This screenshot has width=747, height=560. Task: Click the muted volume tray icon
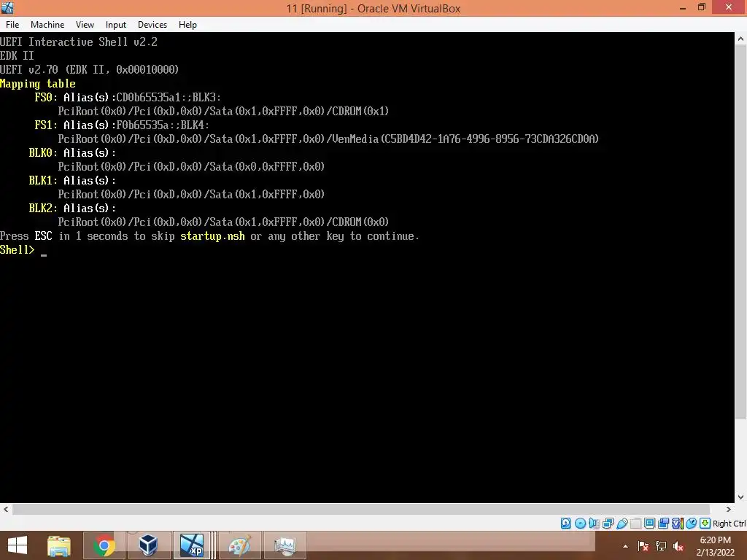click(678, 546)
